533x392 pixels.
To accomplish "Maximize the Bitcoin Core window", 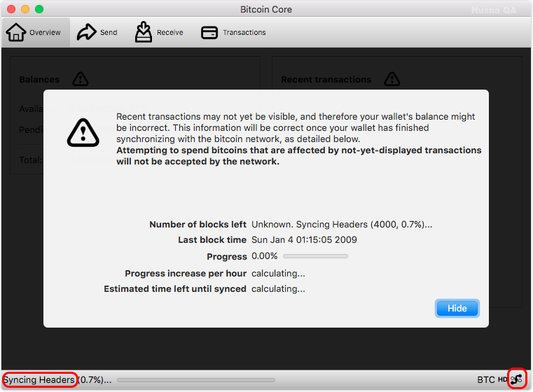I will pyautogui.click(x=39, y=9).
